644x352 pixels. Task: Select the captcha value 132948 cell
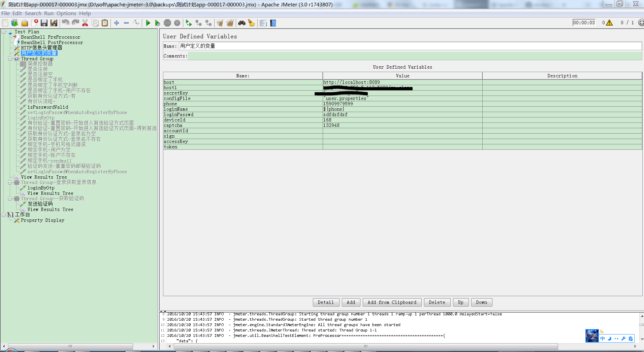(402, 125)
